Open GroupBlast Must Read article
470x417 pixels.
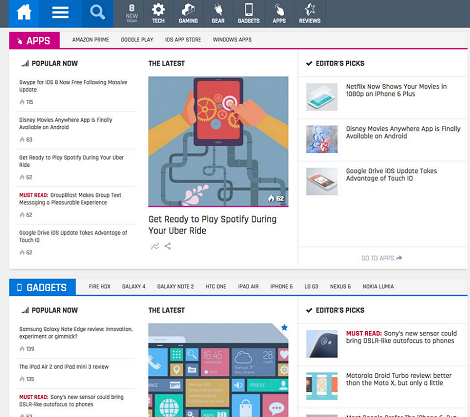(70, 199)
